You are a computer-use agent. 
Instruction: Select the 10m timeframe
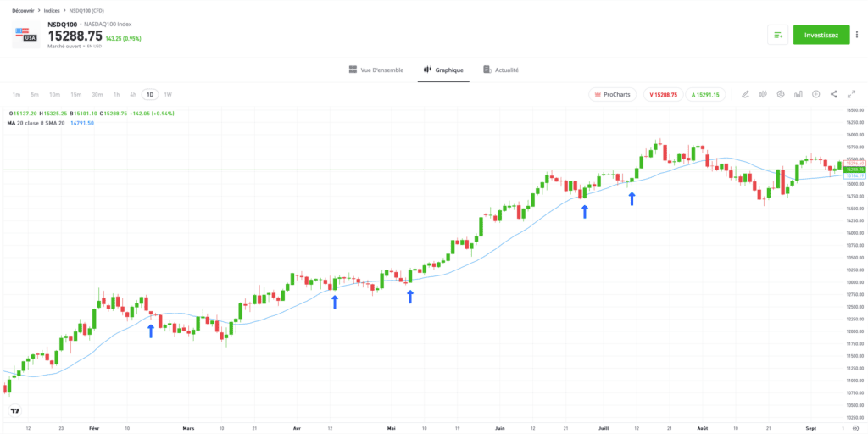(x=54, y=95)
